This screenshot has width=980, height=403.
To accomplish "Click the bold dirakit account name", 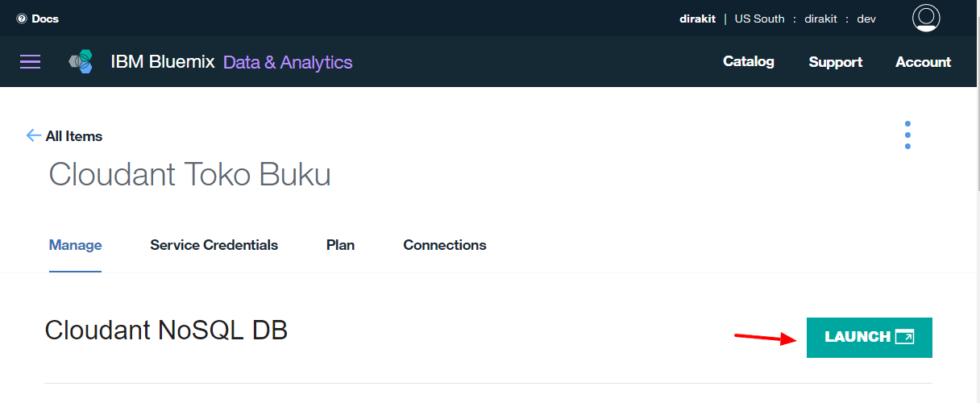I will (697, 19).
